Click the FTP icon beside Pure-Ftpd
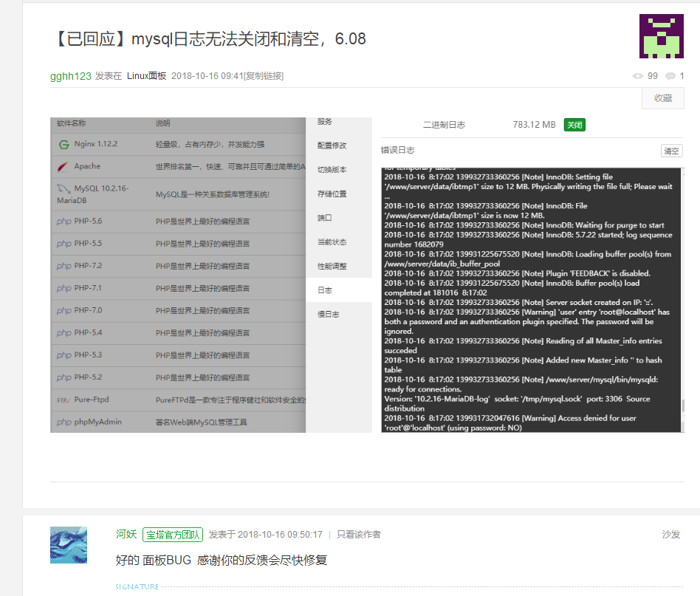 (64, 400)
